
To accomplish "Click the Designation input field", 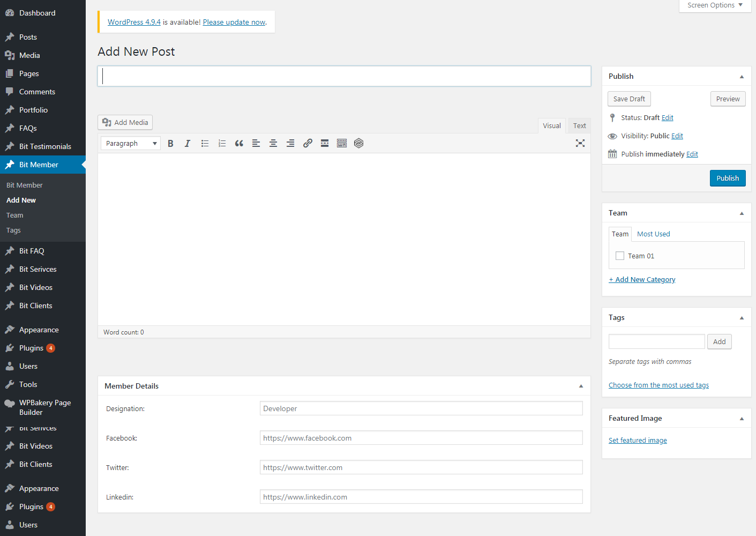I will point(421,408).
